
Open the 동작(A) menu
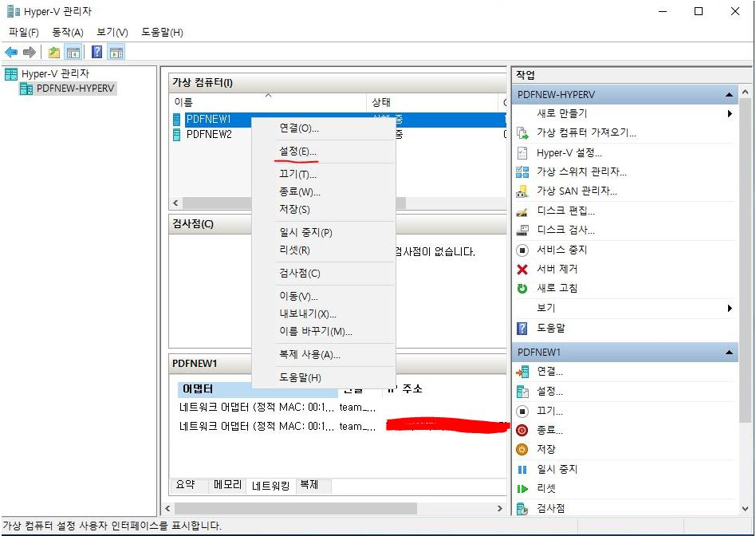point(68,33)
